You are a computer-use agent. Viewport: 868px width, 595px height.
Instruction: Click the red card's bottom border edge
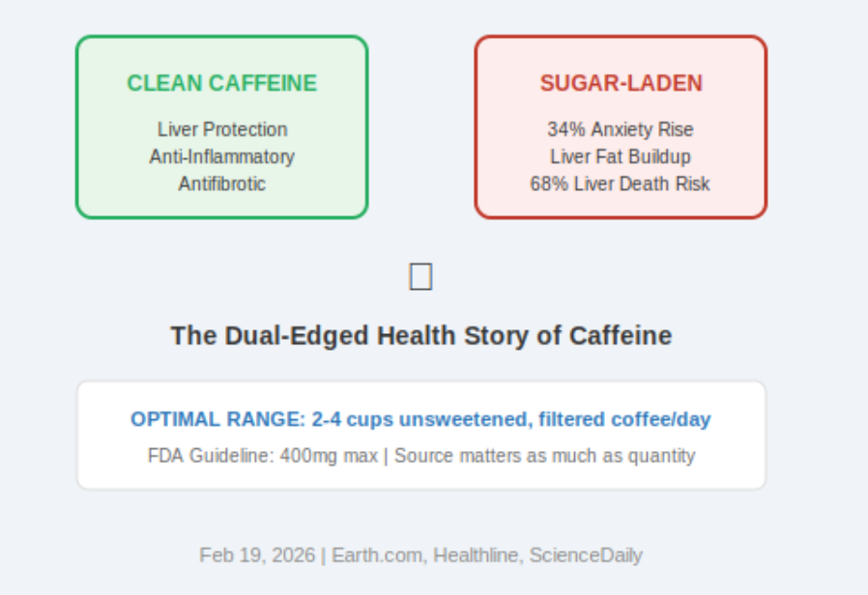tap(621, 217)
